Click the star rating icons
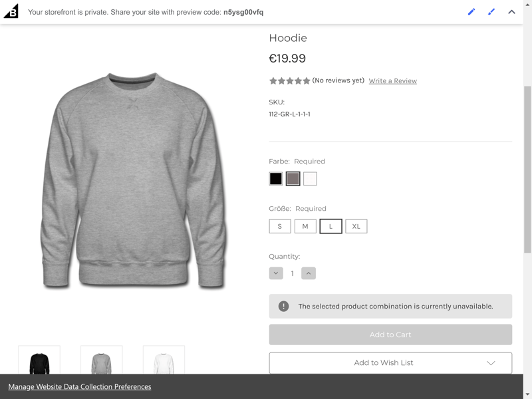This screenshot has height=399, width=532. (289, 80)
